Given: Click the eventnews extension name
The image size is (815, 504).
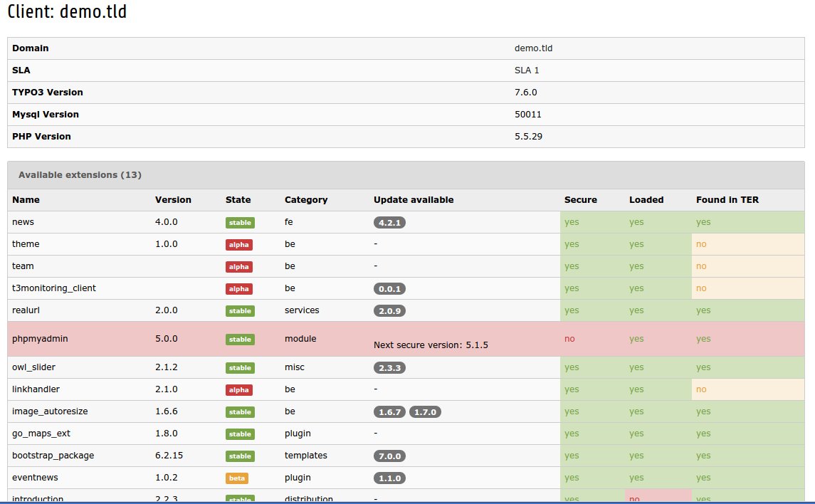Looking at the screenshot, I should (x=35, y=478).
